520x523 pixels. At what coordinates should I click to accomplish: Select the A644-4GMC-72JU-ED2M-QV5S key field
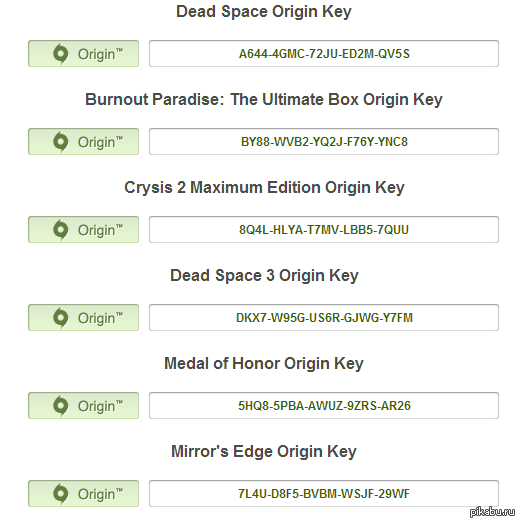pyautogui.click(x=324, y=54)
